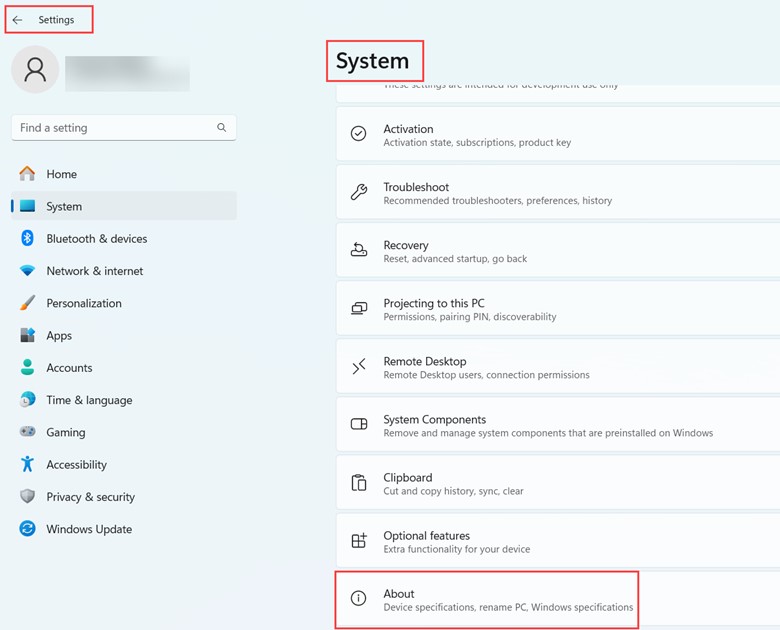This screenshot has width=780, height=630.
Task: Open Windows Update label
Action: (89, 529)
